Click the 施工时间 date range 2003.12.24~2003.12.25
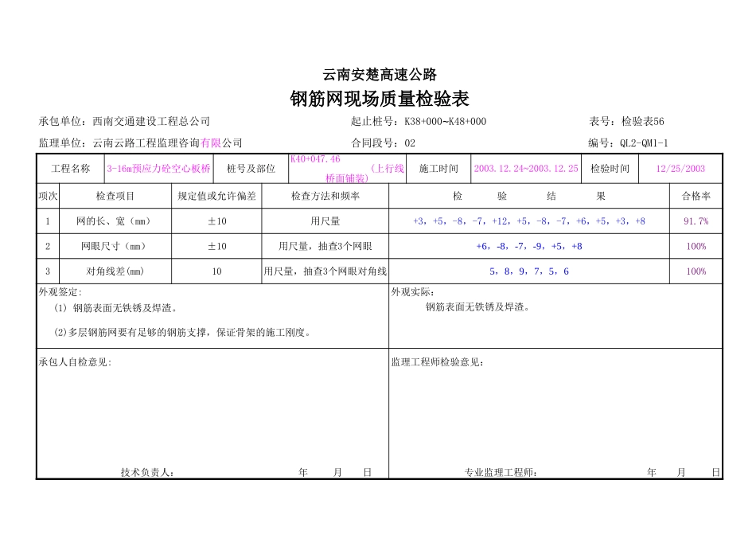The image size is (756, 535). (526, 169)
